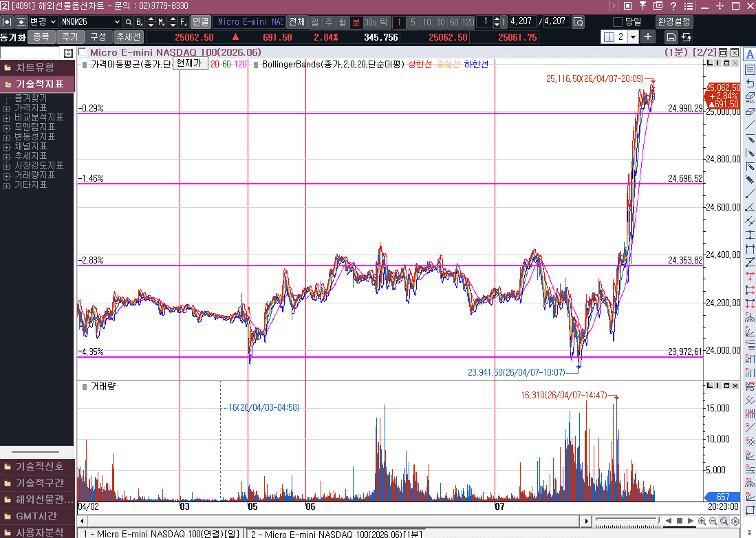Tick the Micro E-mini NASDAQ 100 title checkbox
This screenshot has width=756, height=538.
[x=83, y=52]
